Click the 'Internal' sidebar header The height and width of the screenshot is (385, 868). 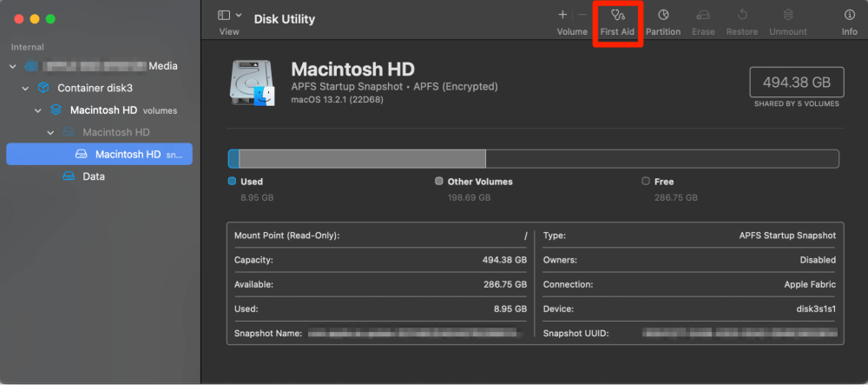coord(27,47)
